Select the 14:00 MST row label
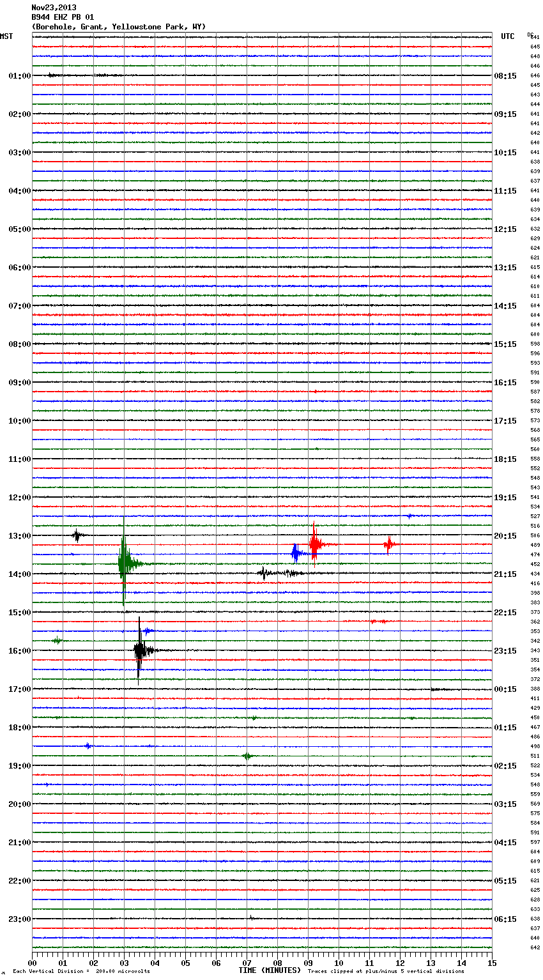This screenshot has height=980, width=543. pos(19,574)
